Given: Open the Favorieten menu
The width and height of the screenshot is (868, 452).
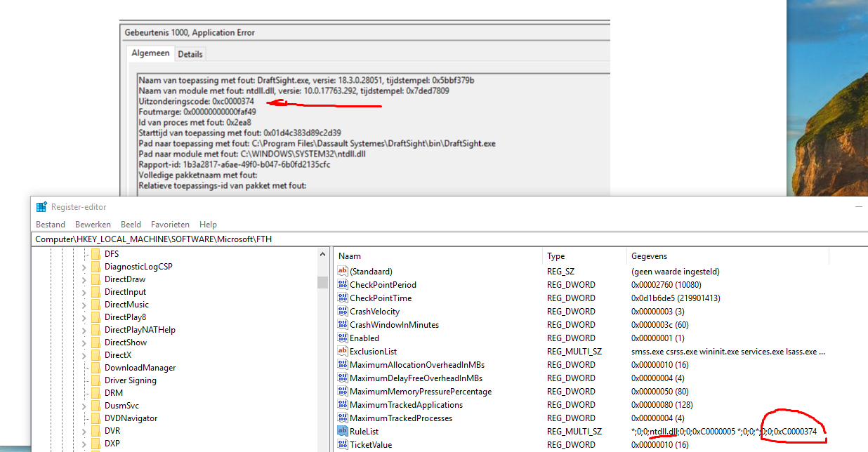Looking at the screenshot, I should [x=170, y=225].
